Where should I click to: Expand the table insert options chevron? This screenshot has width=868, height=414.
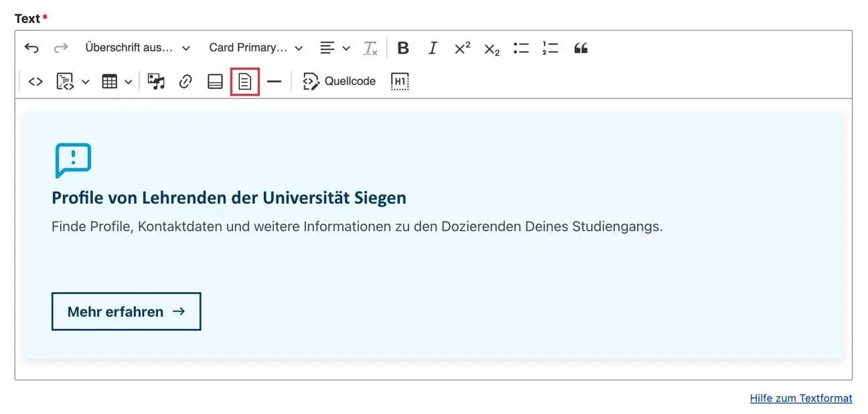point(129,81)
